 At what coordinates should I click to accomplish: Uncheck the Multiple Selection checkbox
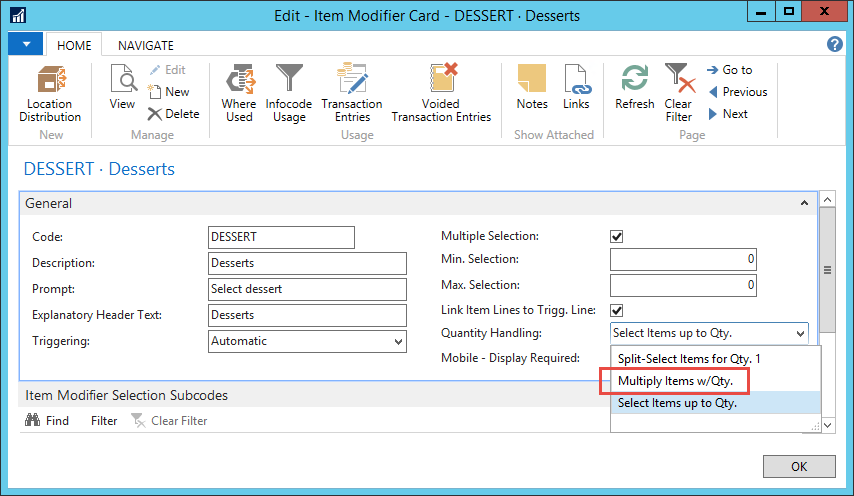617,237
